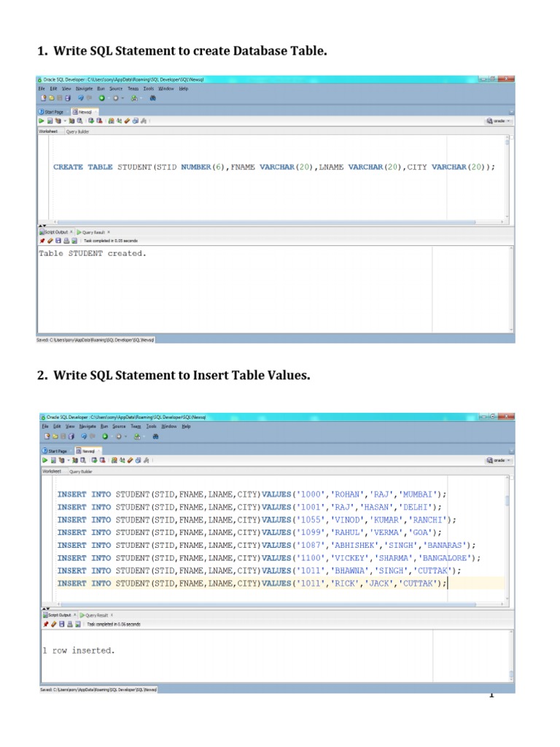Clear output eraser in row inserted panel
The image size is (560, 747).
(x=54, y=624)
